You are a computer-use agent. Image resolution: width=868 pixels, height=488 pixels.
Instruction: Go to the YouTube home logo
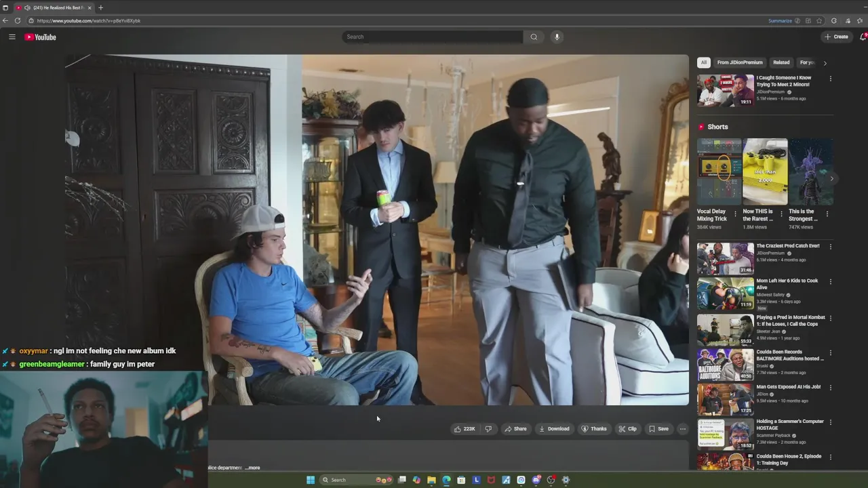(41, 37)
